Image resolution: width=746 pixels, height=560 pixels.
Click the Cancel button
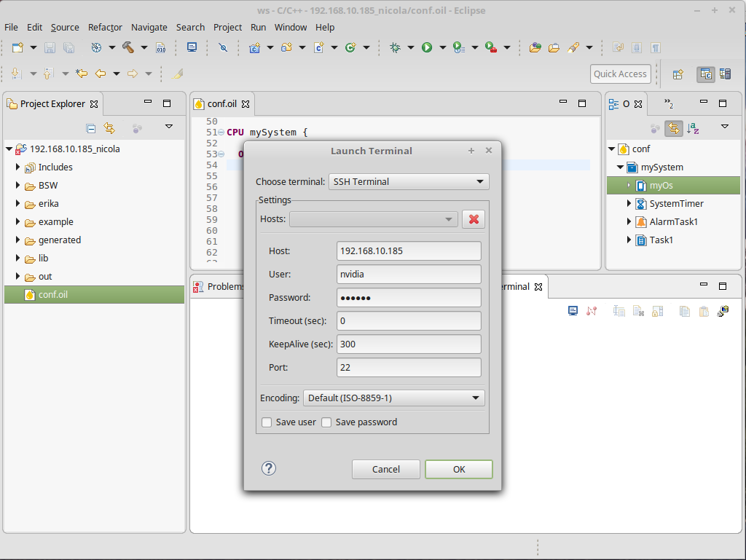386,469
